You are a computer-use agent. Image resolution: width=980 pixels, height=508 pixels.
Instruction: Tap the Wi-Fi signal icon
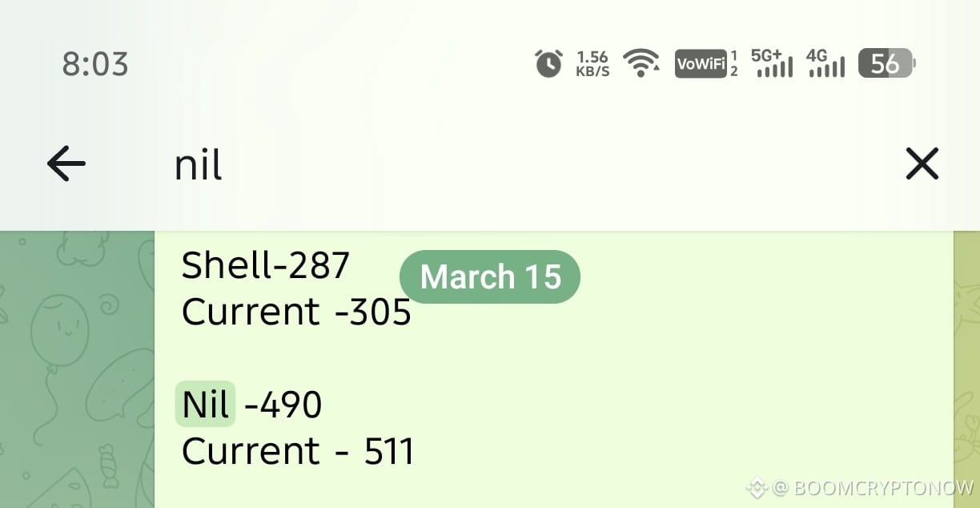click(641, 63)
